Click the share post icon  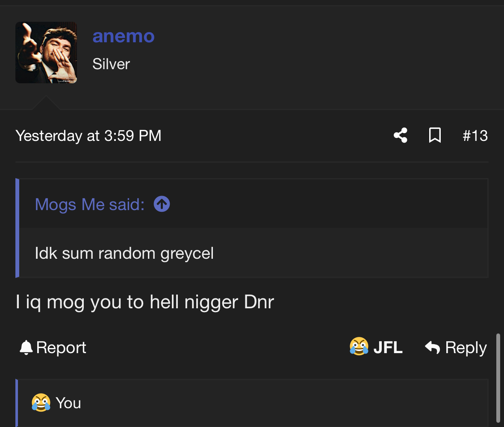(401, 136)
